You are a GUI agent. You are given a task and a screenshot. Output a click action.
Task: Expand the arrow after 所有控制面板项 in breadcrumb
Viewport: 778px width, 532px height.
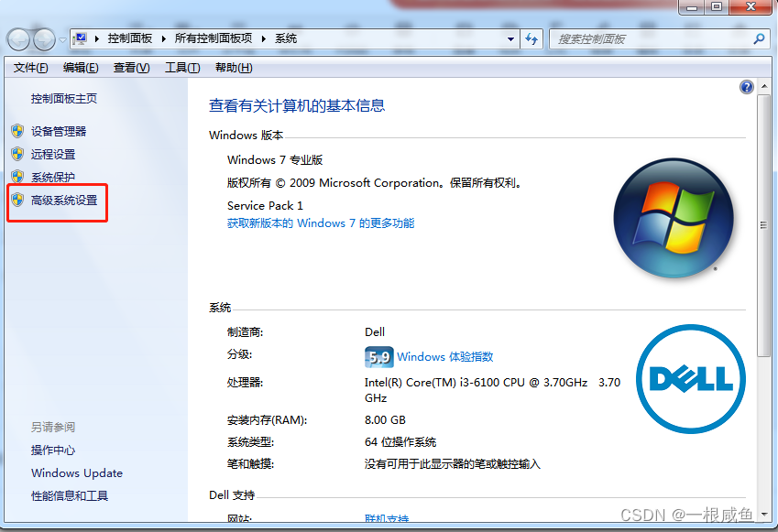(264, 38)
